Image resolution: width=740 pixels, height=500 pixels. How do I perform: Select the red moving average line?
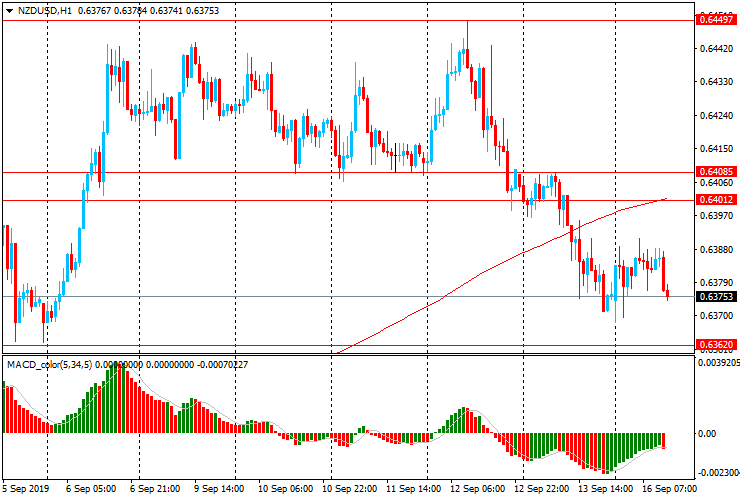500,258
